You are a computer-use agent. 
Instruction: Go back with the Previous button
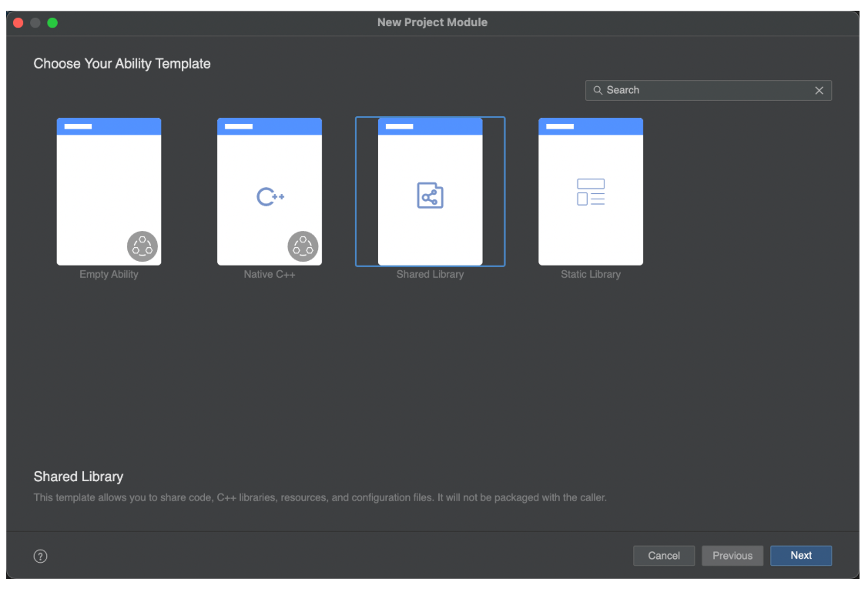(732, 556)
